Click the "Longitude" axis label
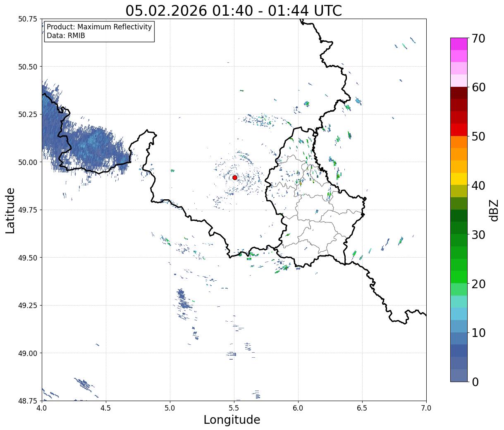Image resolution: width=504 pixels, height=430 pixels. 232,420
